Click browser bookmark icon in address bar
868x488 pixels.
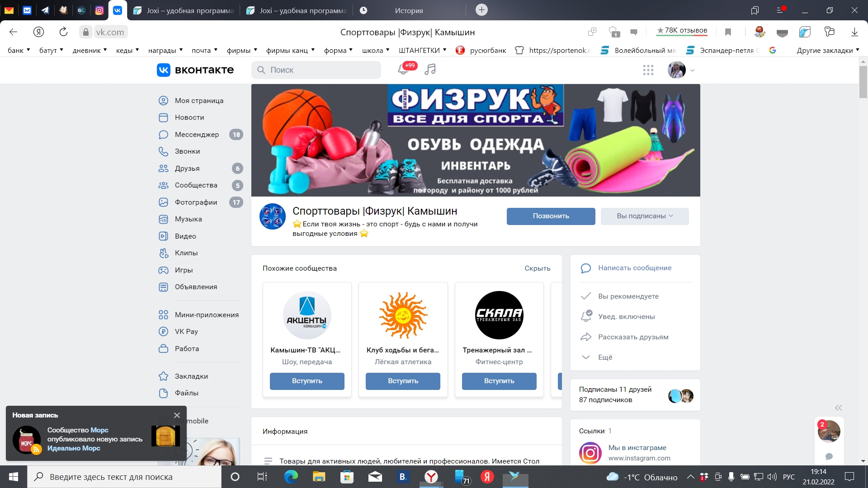[728, 32]
